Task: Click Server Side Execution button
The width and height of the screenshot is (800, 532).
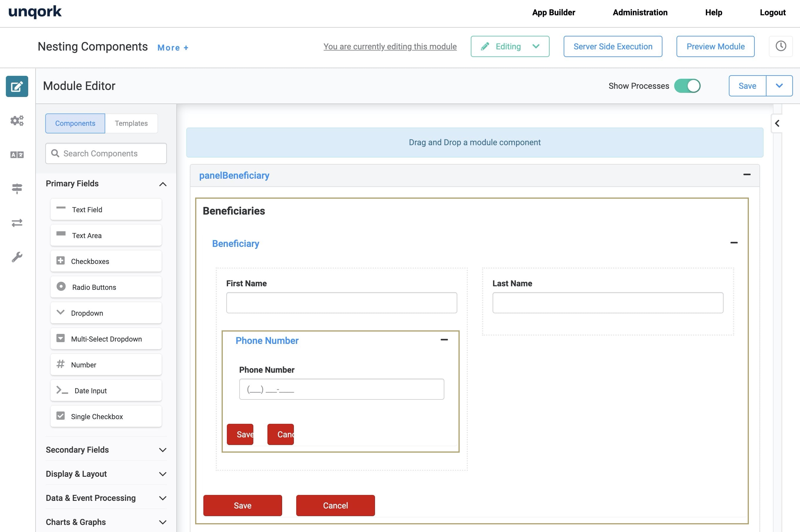Action: [x=613, y=46]
